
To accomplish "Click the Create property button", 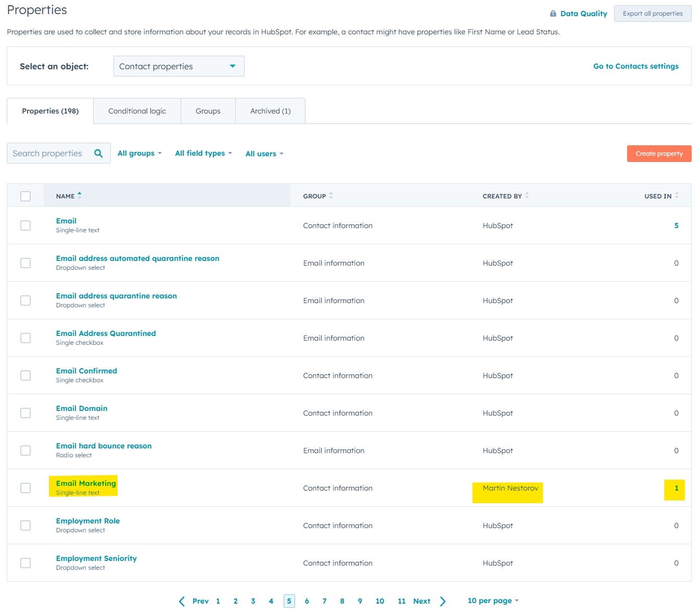I will [x=659, y=154].
